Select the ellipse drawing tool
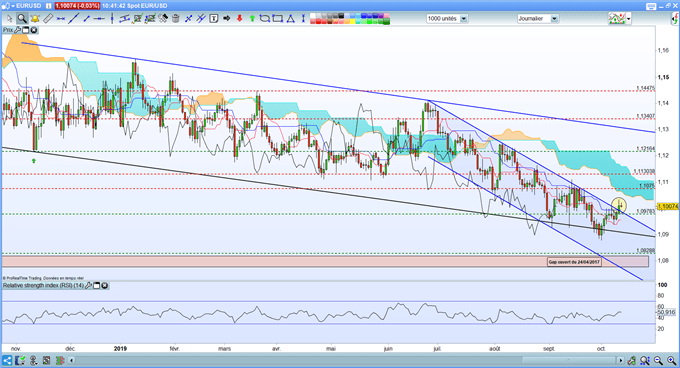680x368 pixels. coord(265,19)
